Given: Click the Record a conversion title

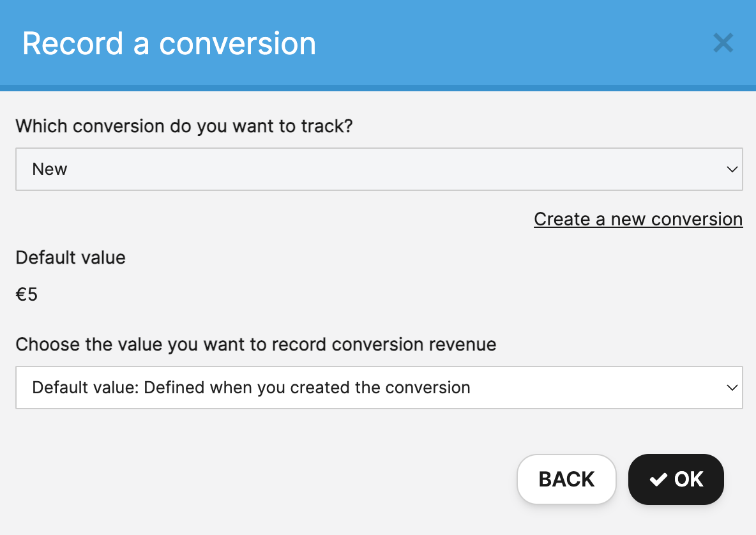Looking at the screenshot, I should point(169,43).
